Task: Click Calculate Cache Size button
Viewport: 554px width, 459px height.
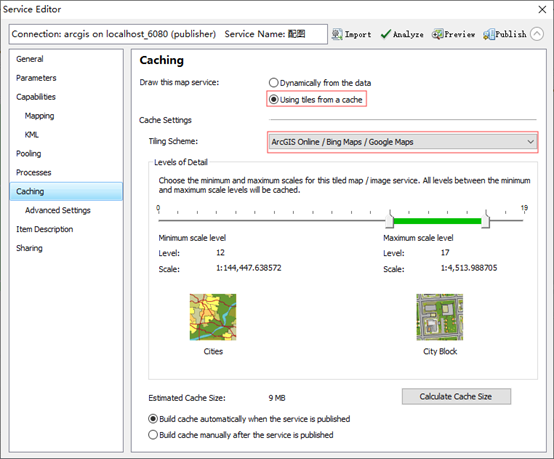Action: [456, 396]
